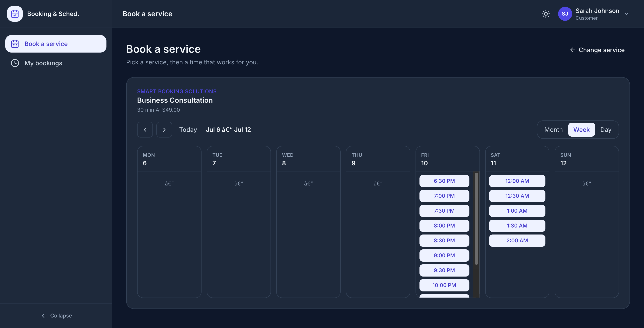Select the 2:00 AM slot on Saturday
The height and width of the screenshot is (328, 644).
click(x=517, y=241)
